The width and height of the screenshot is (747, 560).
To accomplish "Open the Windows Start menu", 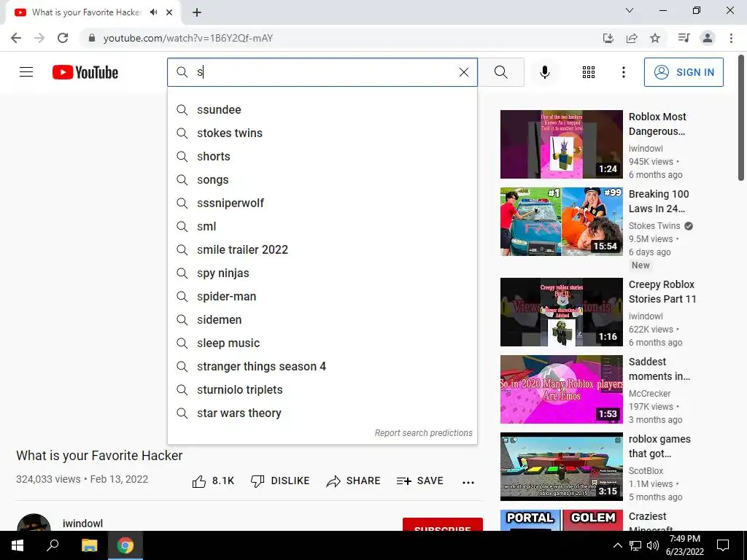I will [18, 545].
